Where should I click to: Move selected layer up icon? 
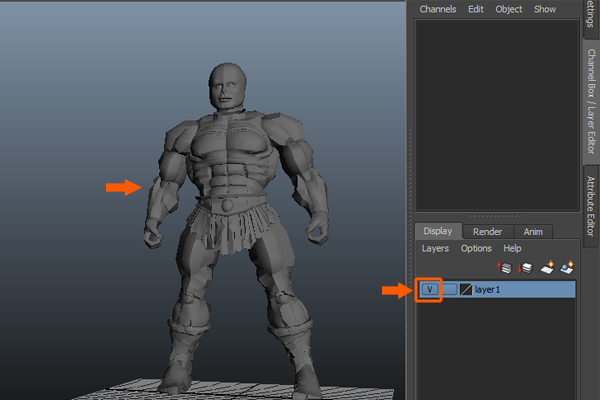coord(505,268)
